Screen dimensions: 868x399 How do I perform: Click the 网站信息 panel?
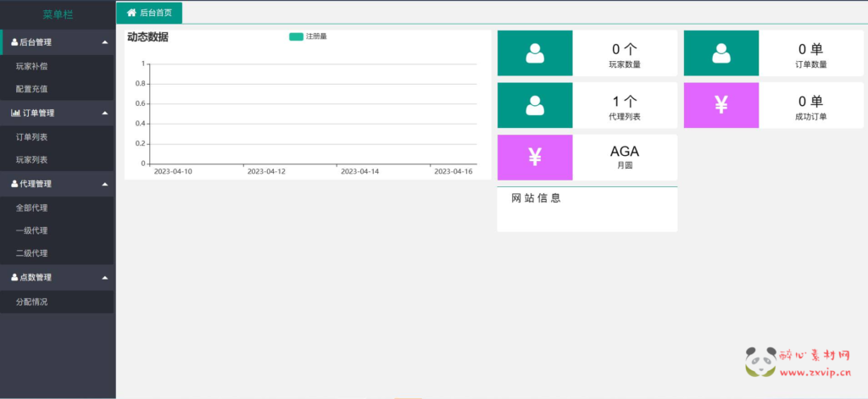click(x=587, y=208)
